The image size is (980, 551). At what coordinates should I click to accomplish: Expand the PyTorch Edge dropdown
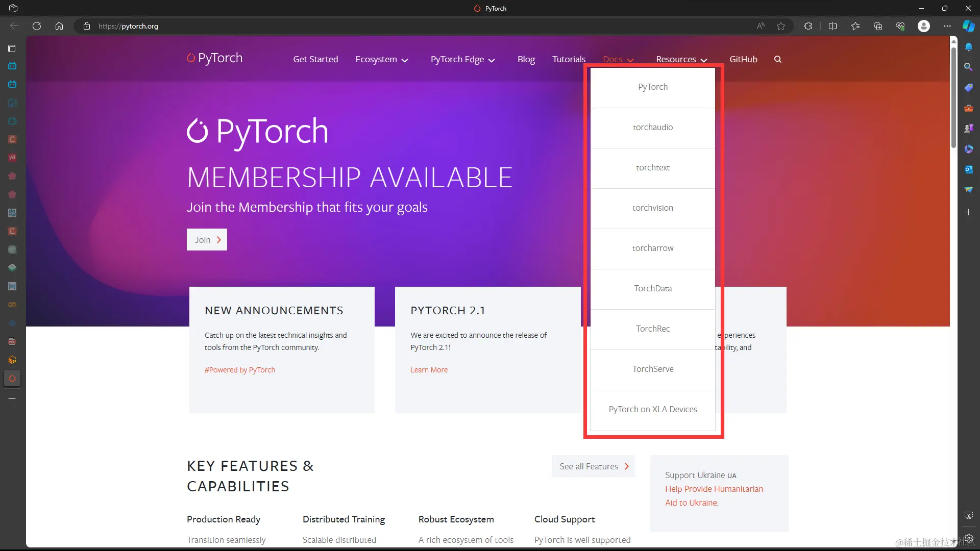point(462,59)
